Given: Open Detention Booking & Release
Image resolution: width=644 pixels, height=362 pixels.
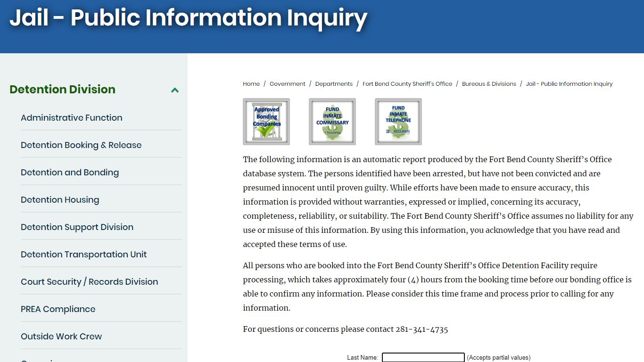Looking at the screenshot, I should tap(81, 145).
